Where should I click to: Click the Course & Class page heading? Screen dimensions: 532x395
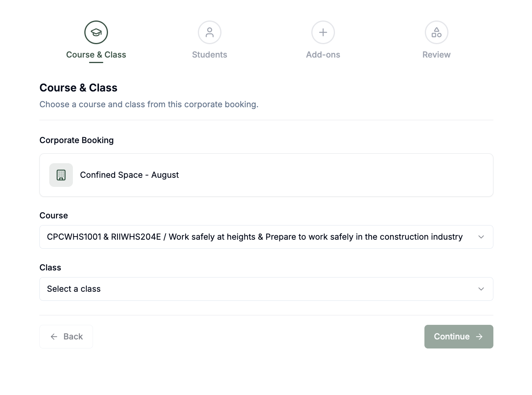point(78,88)
